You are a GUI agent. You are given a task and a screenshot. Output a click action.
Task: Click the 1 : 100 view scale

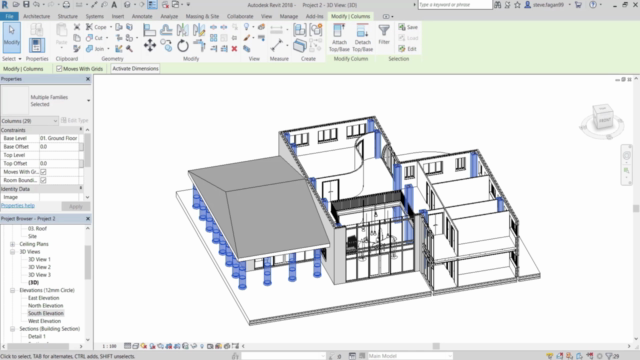(109, 346)
